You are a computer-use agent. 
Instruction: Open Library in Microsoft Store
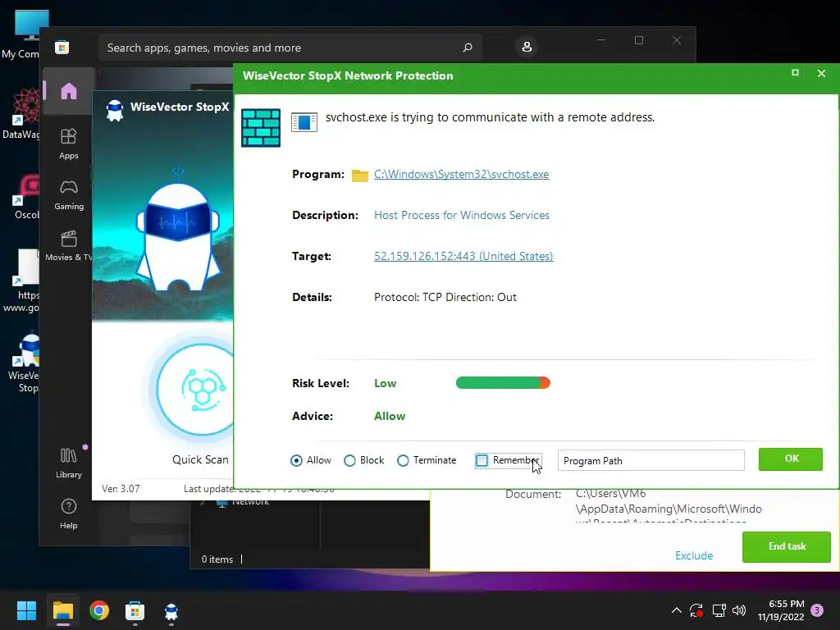click(69, 463)
